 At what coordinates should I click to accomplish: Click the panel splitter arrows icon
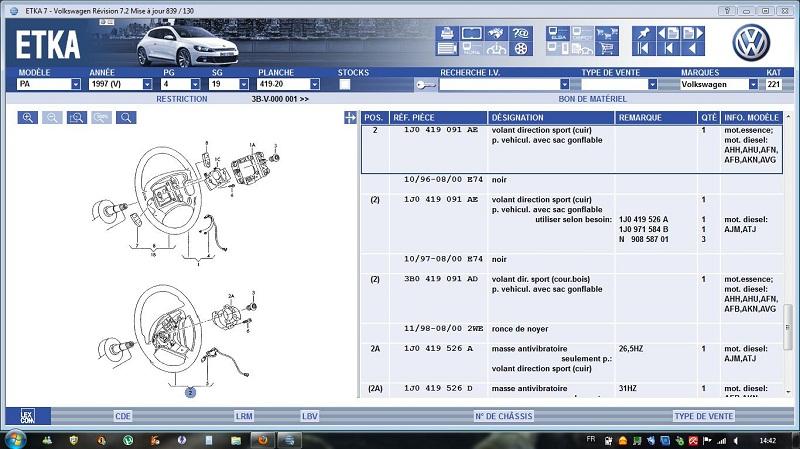point(351,118)
